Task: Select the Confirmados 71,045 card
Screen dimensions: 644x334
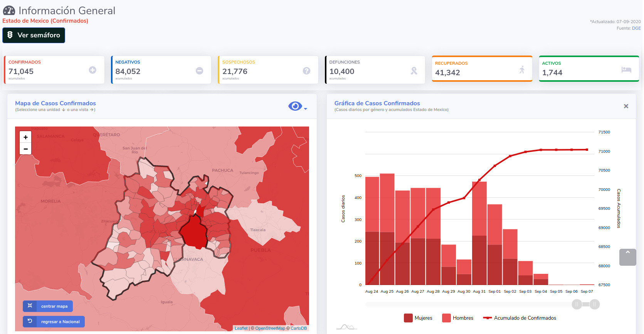Action: 54,70
